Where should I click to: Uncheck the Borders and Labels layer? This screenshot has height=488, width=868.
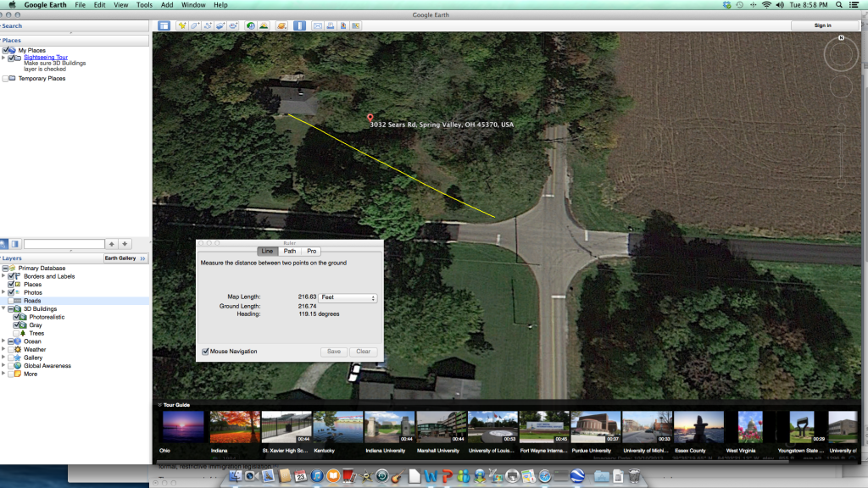point(10,277)
